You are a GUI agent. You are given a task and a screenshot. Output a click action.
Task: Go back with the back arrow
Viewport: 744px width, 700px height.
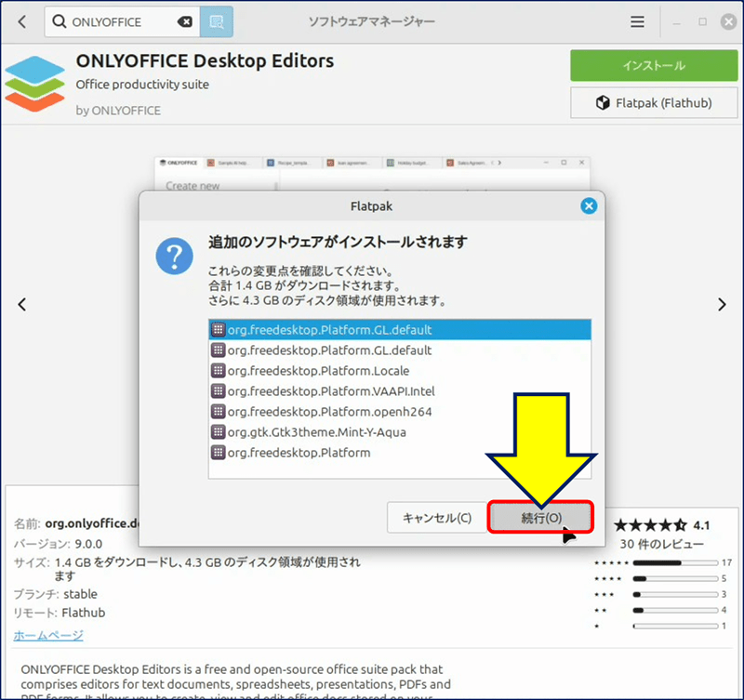21,21
